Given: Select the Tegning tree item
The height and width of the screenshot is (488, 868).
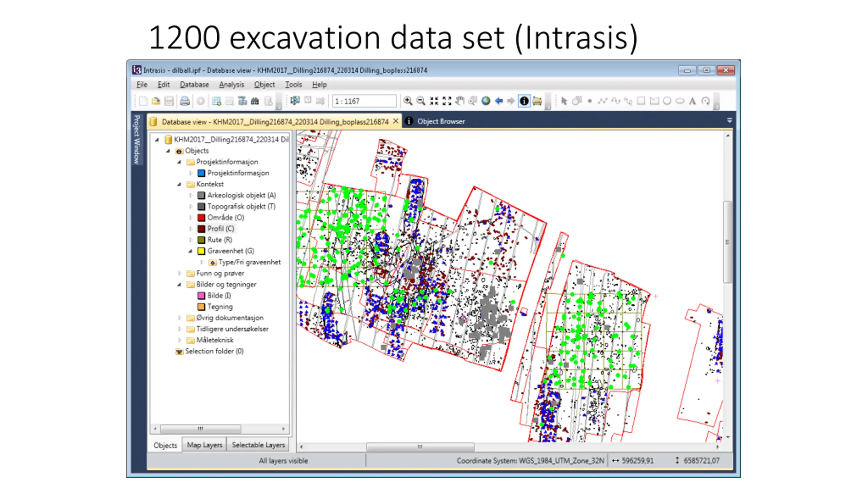Looking at the screenshot, I should coord(220,307).
